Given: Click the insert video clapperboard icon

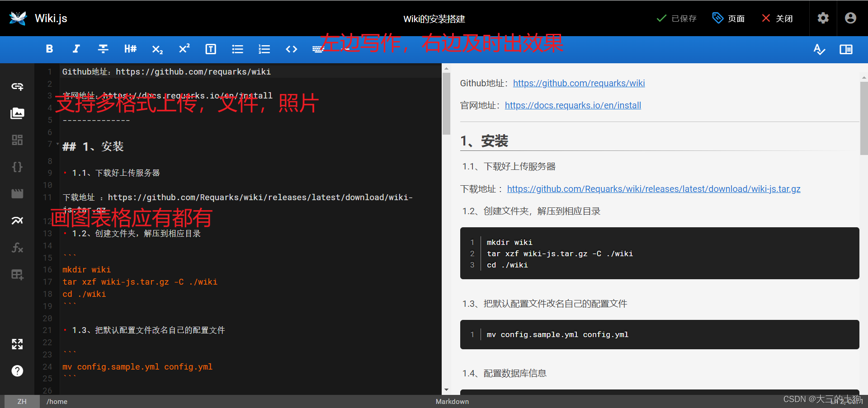Looking at the screenshot, I should (x=17, y=194).
